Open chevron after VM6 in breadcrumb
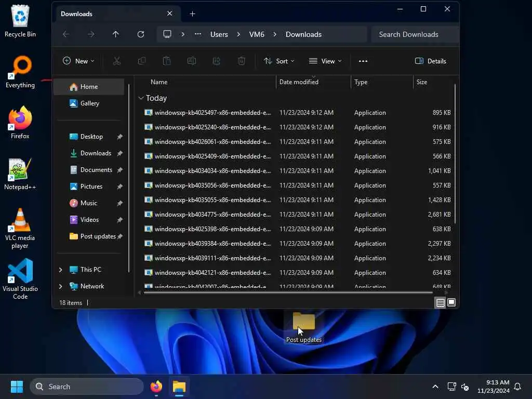 pyautogui.click(x=275, y=34)
